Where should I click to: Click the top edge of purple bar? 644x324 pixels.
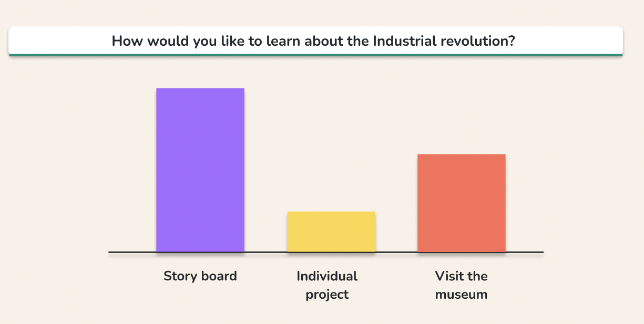coord(200,88)
